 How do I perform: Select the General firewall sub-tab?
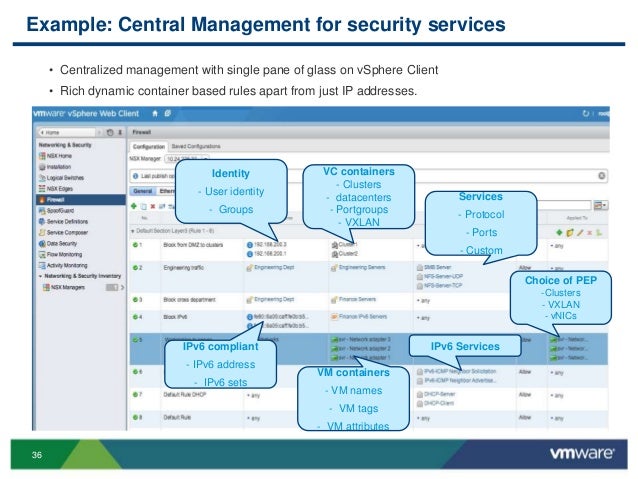(x=143, y=191)
